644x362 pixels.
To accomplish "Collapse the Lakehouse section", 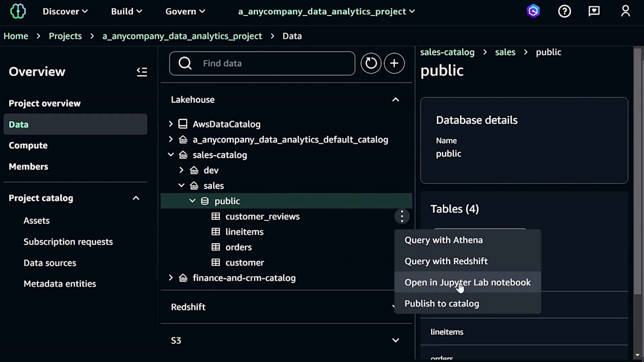I will click(396, 100).
